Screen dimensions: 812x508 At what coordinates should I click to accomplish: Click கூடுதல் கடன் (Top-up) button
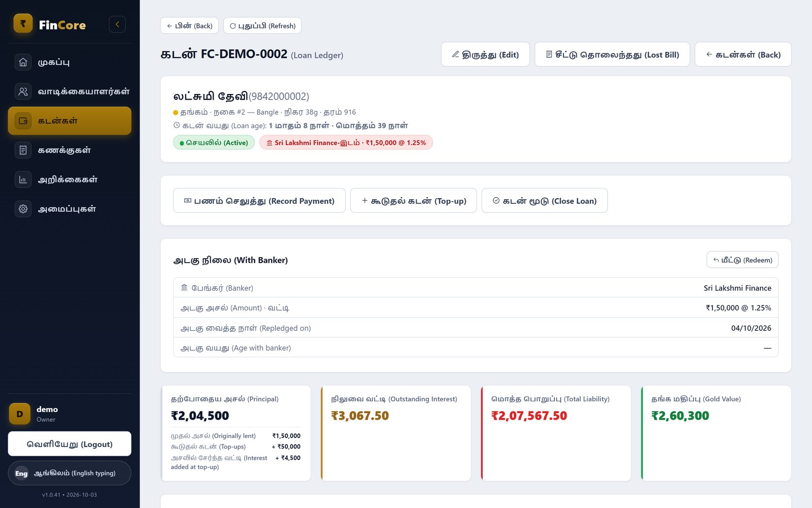point(414,201)
